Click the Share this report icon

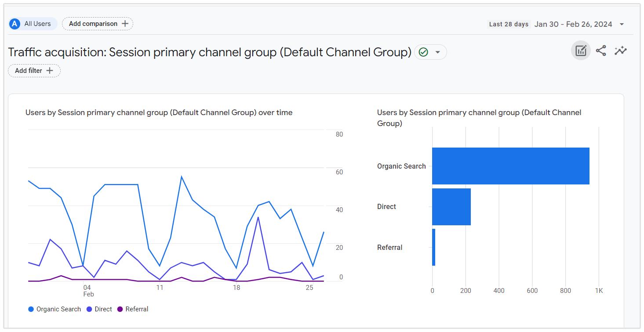click(601, 51)
